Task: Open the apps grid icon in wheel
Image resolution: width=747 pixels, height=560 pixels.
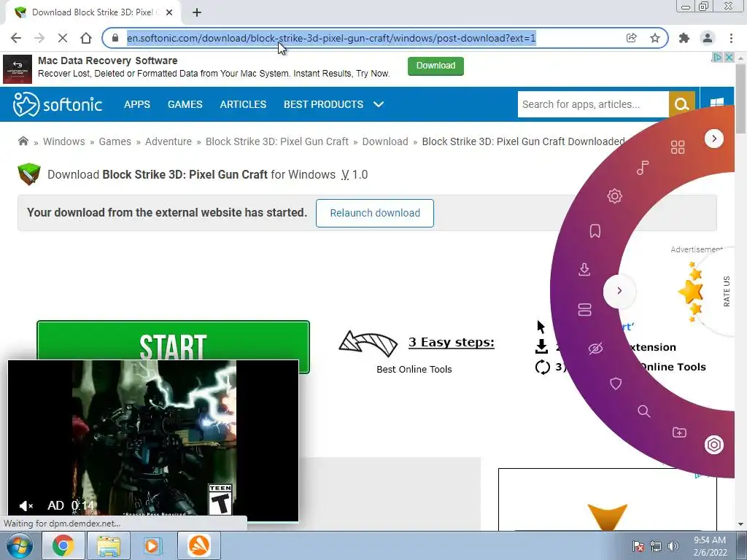Action: (678, 147)
